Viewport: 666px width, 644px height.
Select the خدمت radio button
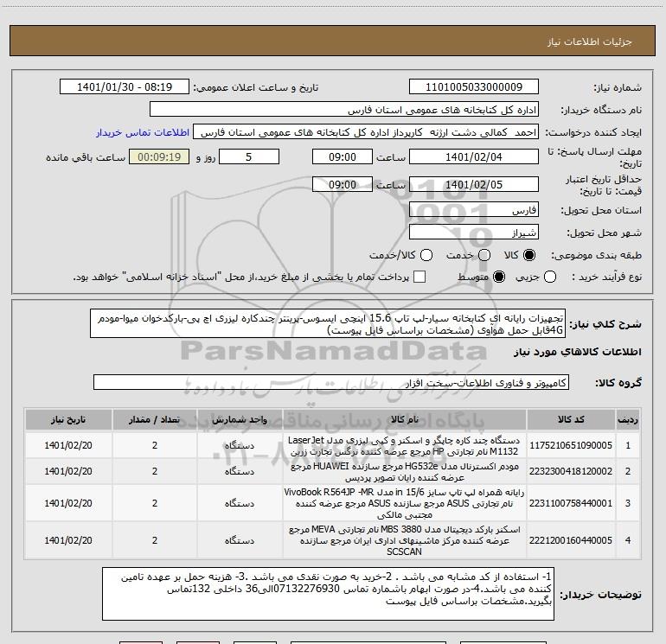point(484,255)
